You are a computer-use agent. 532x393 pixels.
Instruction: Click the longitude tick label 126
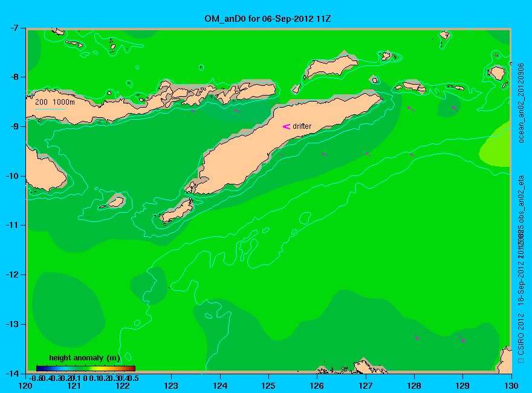(x=317, y=386)
